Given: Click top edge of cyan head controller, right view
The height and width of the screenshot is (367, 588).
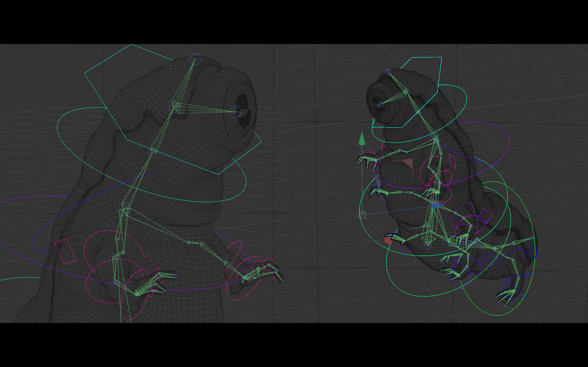Looking at the screenshot, I should click(x=427, y=57).
